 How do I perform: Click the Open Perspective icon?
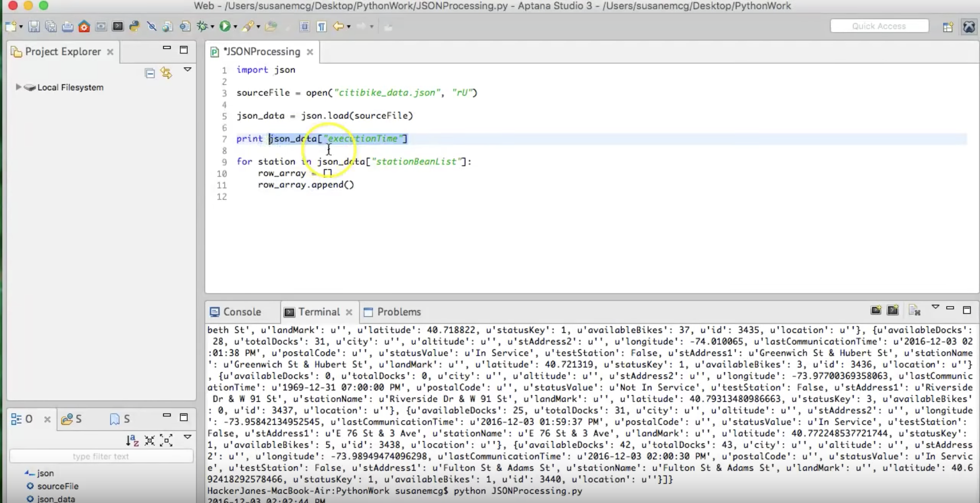(x=948, y=27)
